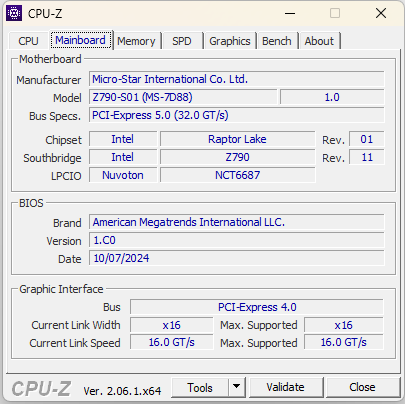Click the Max. Supported link speed 16.0 GT/s
This screenshot has height=404, width=405.
click(344, 342)
